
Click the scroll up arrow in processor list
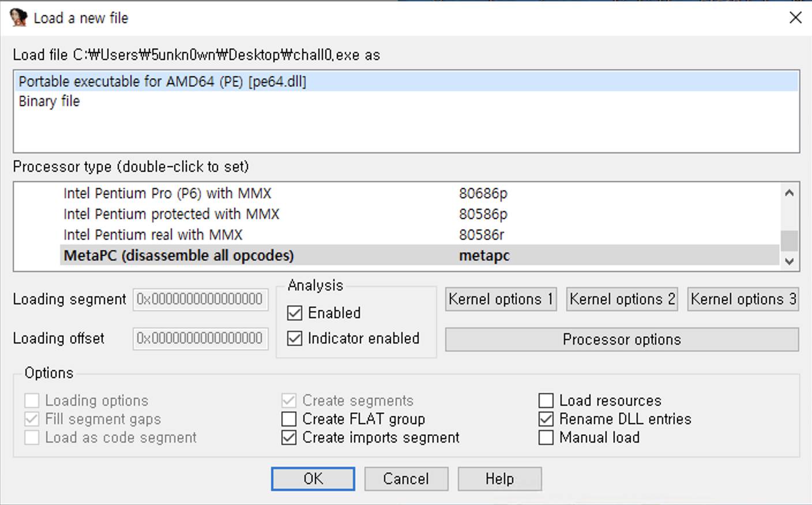[x=789, y=193]
